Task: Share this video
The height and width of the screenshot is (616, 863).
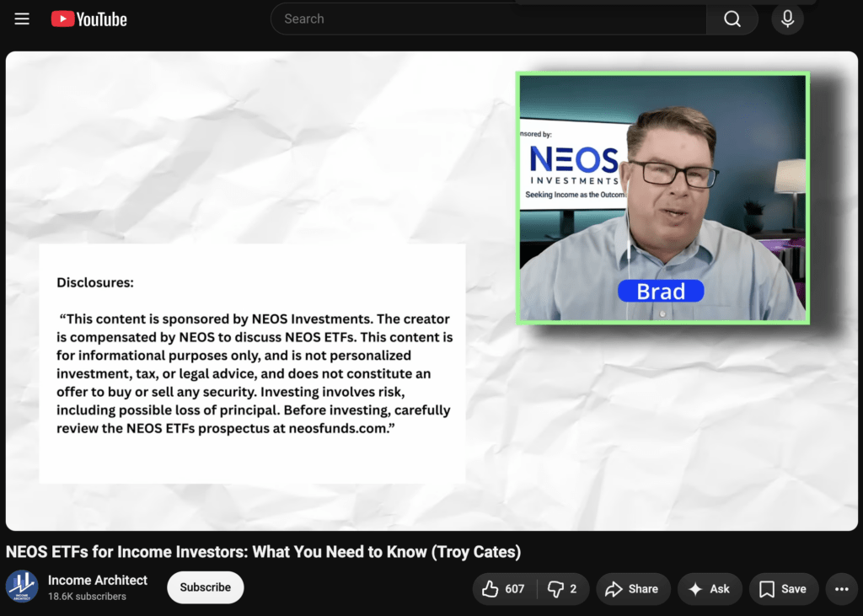Action: click(633, 589)
